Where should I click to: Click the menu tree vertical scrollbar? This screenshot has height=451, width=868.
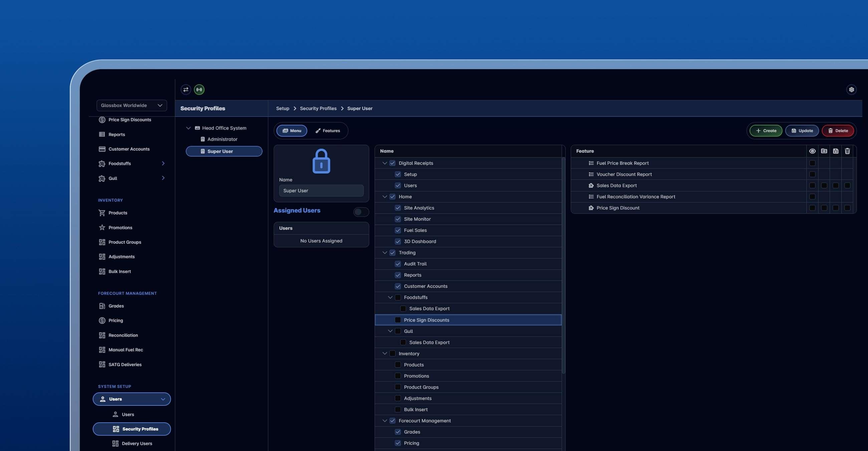click(564, 265)
